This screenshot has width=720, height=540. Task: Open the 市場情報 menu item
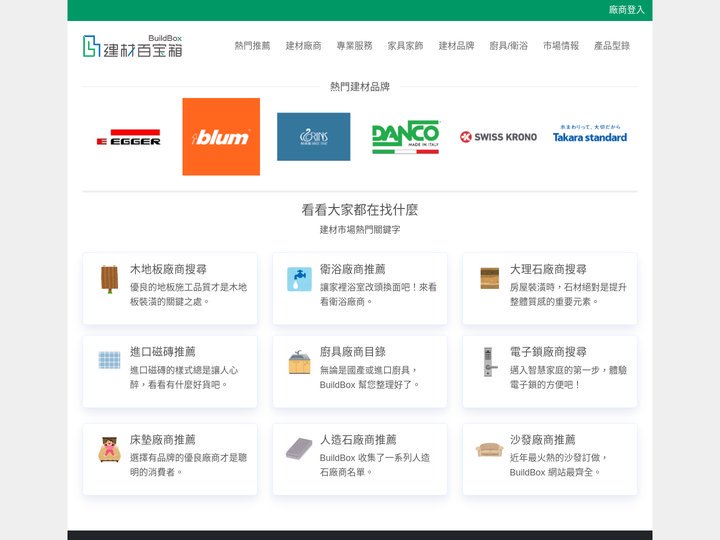pyautogui.click(x=561, y=45)
